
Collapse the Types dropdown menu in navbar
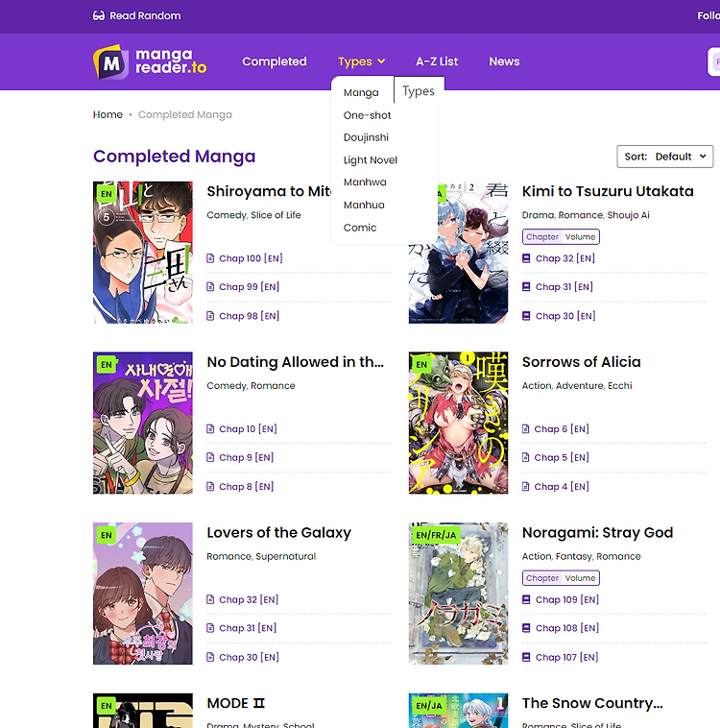click(362, 61)
